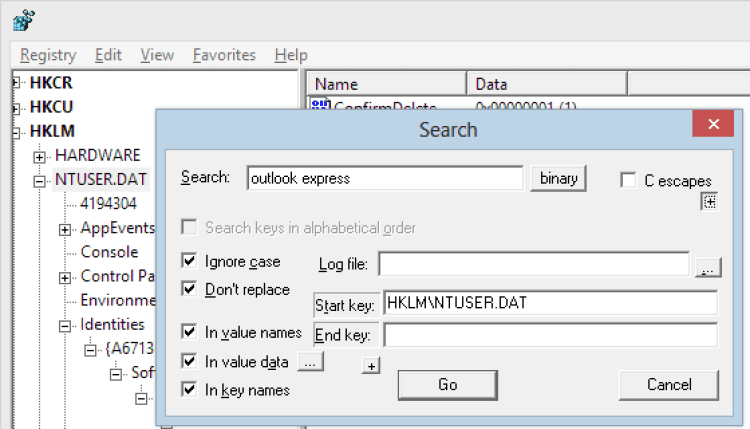750x429 pixels.
Task: Toggle the Ignore case checkbox
Action: tap(189, 261)
